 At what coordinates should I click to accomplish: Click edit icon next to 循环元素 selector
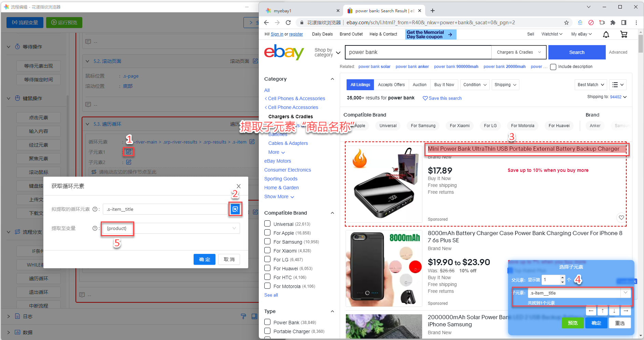click(252, 141)
